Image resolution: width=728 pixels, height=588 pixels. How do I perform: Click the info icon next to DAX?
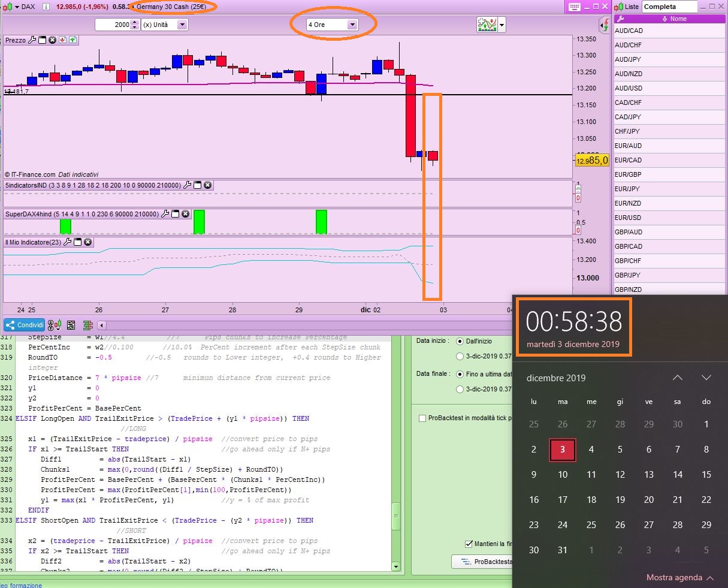click(46, 7)
